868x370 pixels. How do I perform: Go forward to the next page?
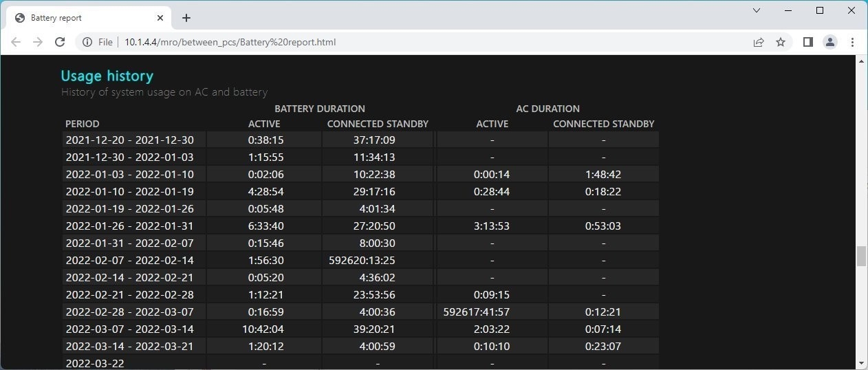38,42
